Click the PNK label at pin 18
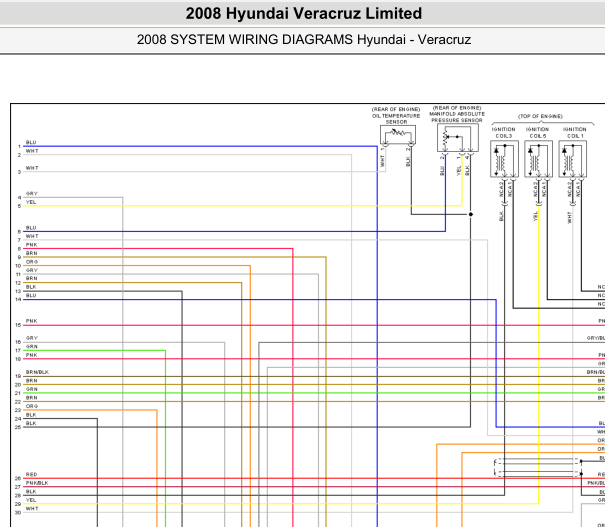605x527 pixels. pyautogui.click(x=32, y=355)
